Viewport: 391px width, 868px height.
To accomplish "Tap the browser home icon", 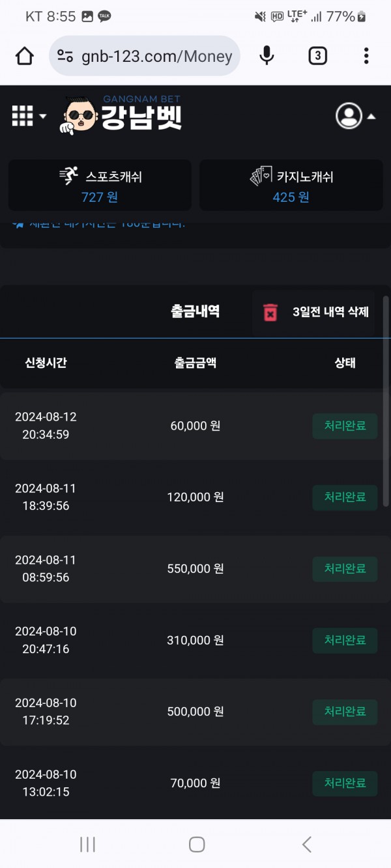I will 25,57.
